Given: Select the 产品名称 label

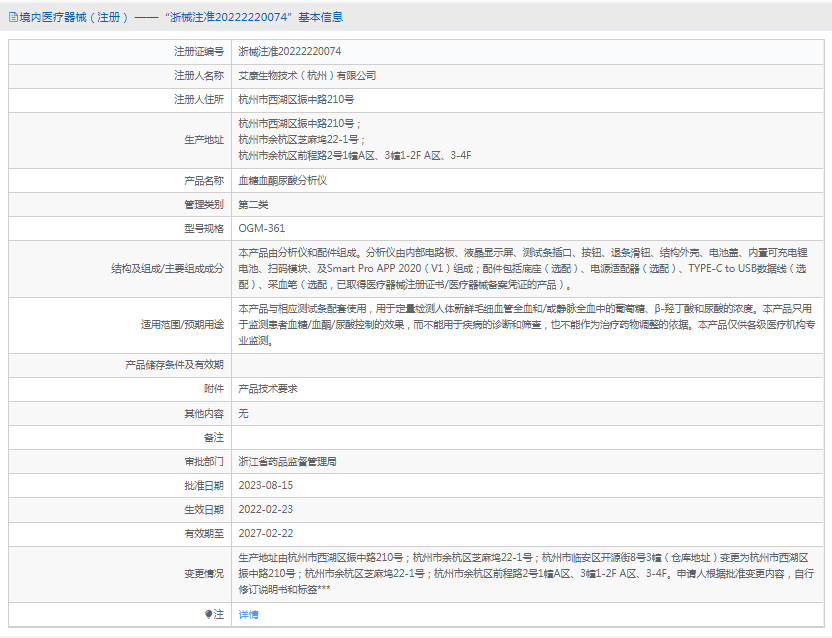Looking at the screenshot, I should click(x=204, y=180).
